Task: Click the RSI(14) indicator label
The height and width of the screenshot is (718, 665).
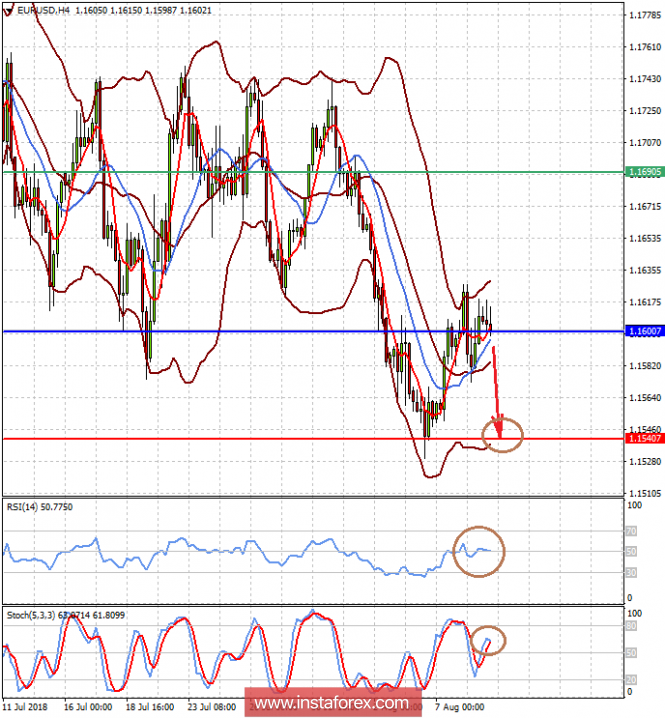Action: (x=23, y=507)
